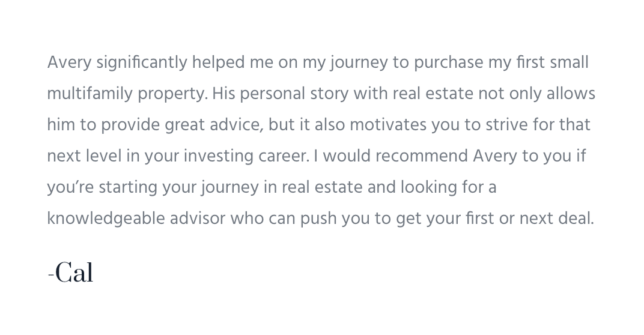Screen dimensions: 644x335
Task: Click the words "investing career"
Action: pos(246,156)
